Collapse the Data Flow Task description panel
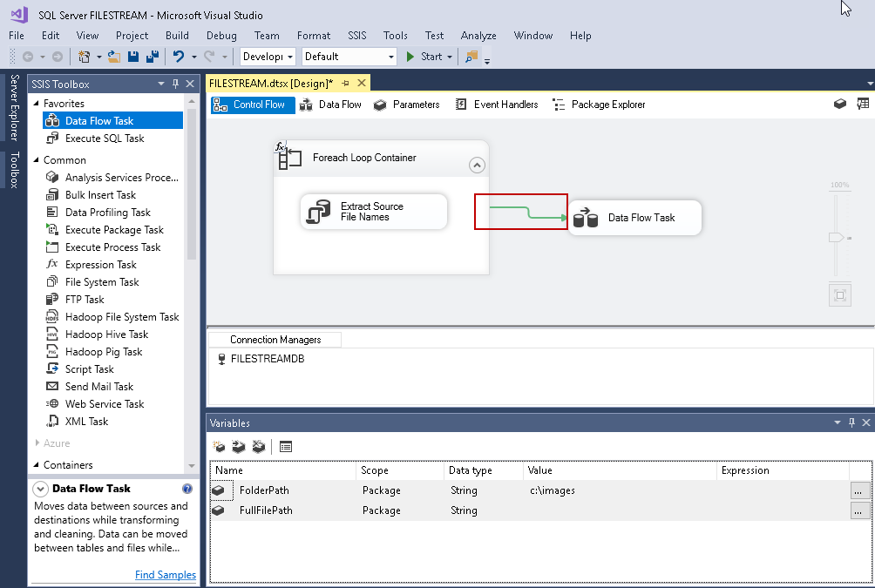Image resolution: width=875 pixels, height=588 pixels. (x=40, y=490)
